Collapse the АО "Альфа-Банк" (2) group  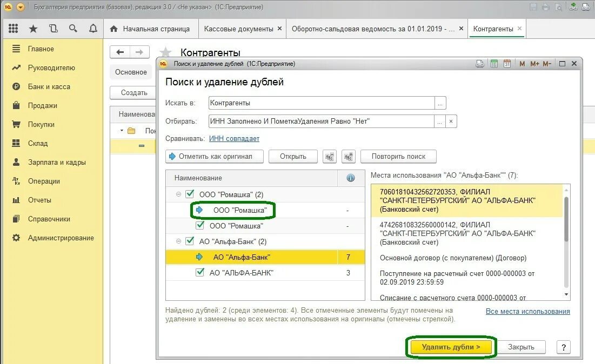178,241
